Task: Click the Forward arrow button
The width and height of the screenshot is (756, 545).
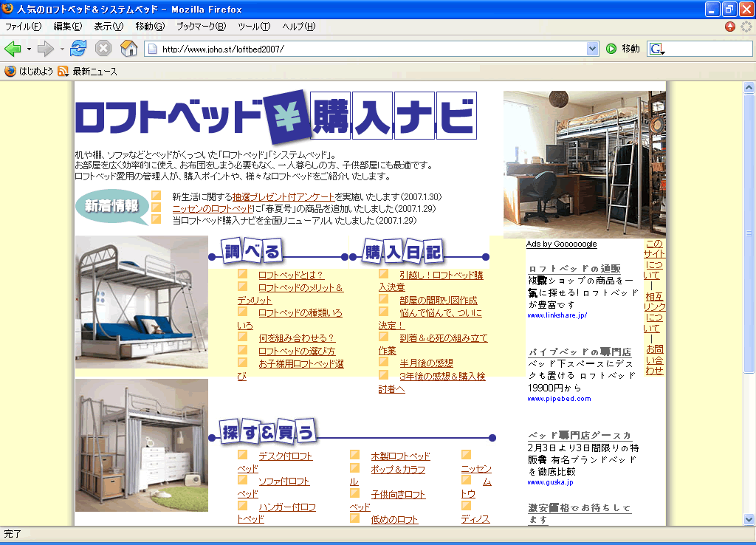Action: [x=45, y=49]
